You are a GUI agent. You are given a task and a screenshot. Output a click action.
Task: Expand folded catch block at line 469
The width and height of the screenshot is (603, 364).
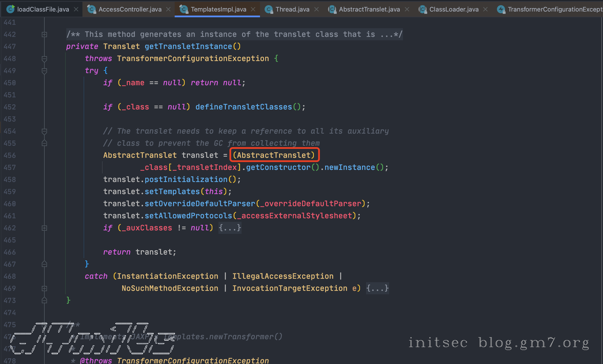click(44, 289)
